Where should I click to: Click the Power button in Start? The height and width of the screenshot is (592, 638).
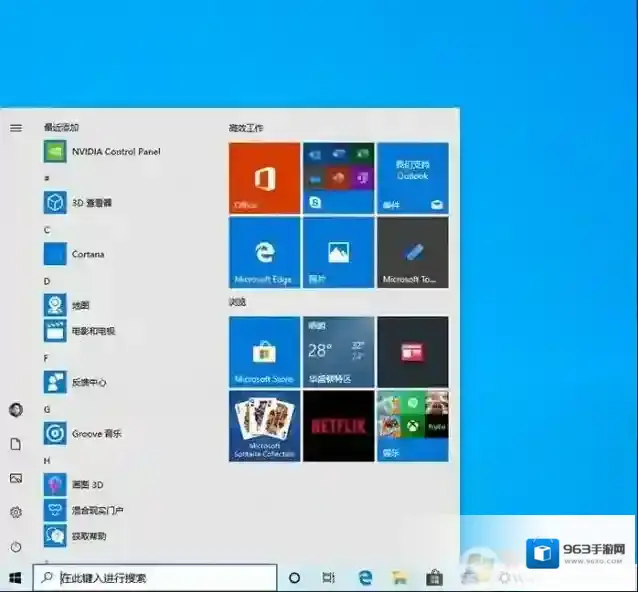pos(16,546)
